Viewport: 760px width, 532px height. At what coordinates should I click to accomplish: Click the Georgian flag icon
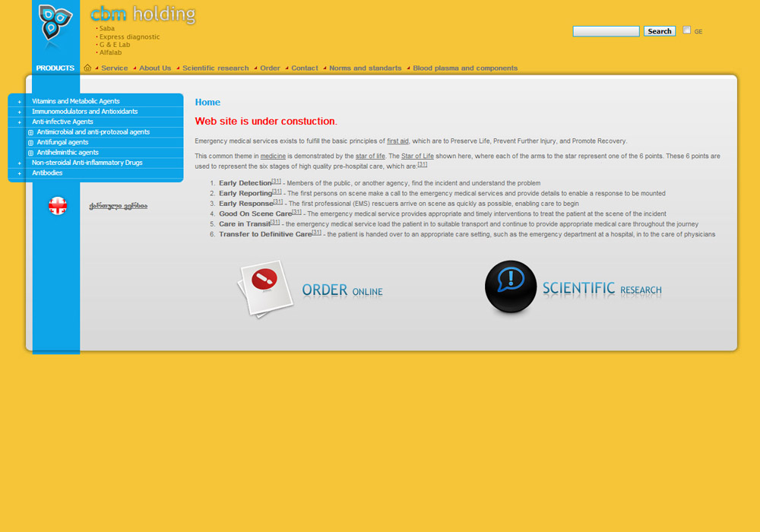coord(58,205)
